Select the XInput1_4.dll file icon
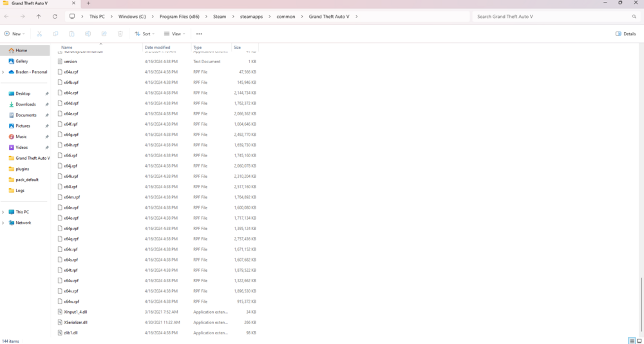 coord(60,312)
